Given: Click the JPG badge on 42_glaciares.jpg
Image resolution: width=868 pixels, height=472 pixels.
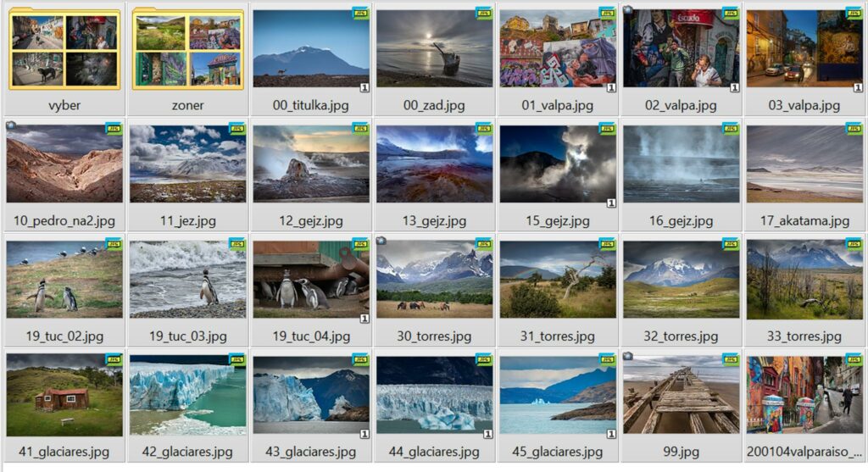Looking at the screenshot, I should (237, 359).
